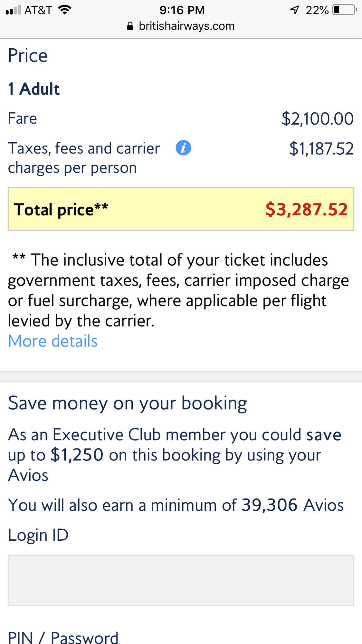Open the More details link
This screenshot has width=362, height=644.
point(52,341)
